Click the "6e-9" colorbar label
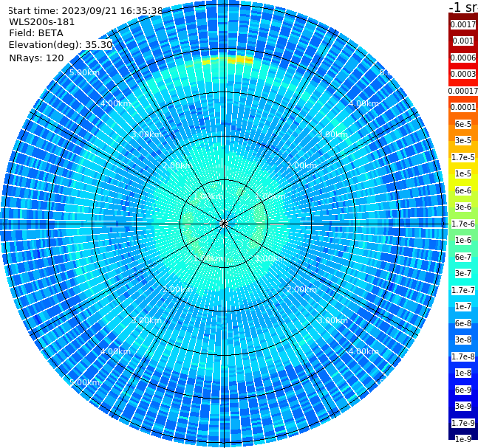 [463, 390]
